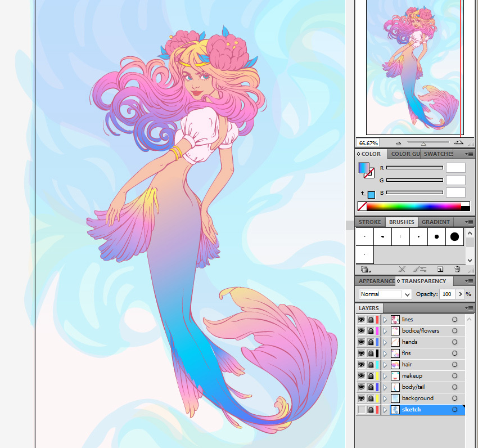Image resolution: width=478 pixels, height=448 pixels.
Task: Hide the hair layer
Action: tap(361, 364)
